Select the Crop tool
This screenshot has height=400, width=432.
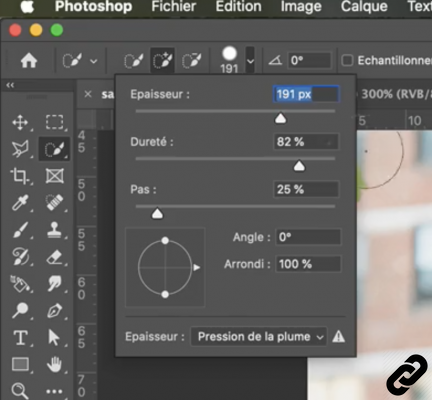click(x=20, y=176)
